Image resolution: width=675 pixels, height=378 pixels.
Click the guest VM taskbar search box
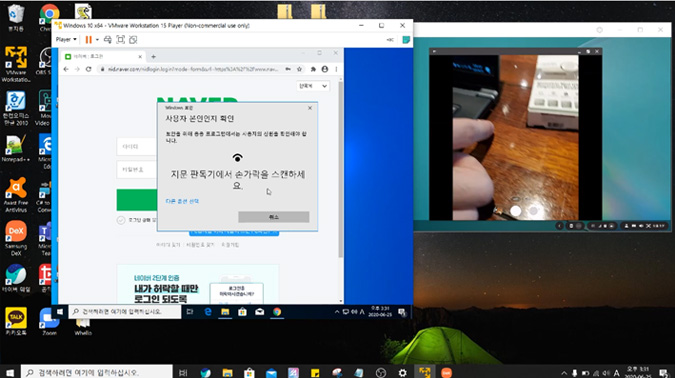point(124,312)
